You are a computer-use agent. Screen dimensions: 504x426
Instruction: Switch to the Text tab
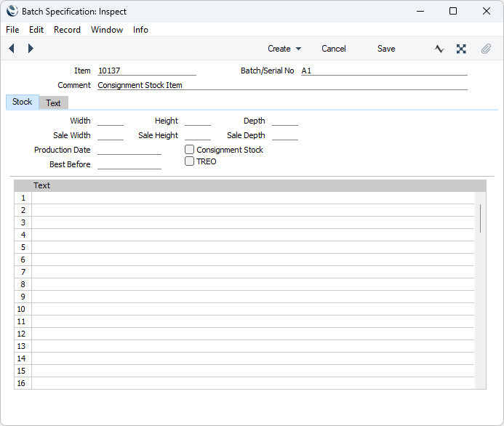click(x=53, y=103)
